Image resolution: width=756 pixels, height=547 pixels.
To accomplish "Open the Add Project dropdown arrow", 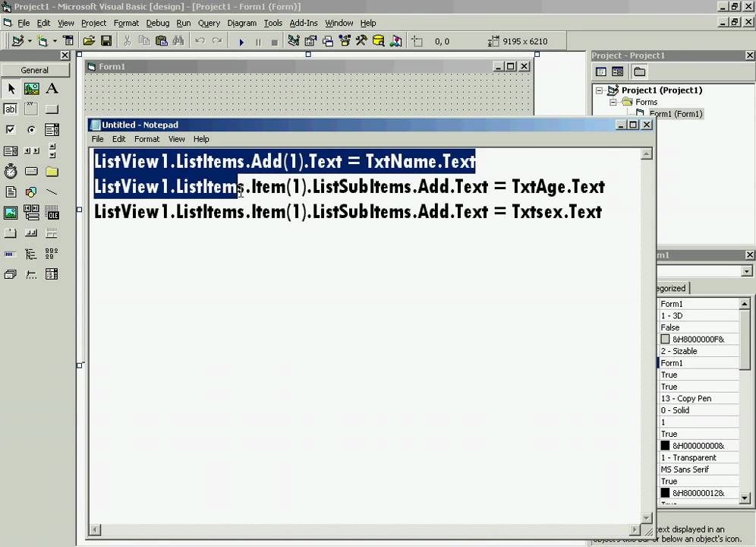I will (x=30, y=41).
